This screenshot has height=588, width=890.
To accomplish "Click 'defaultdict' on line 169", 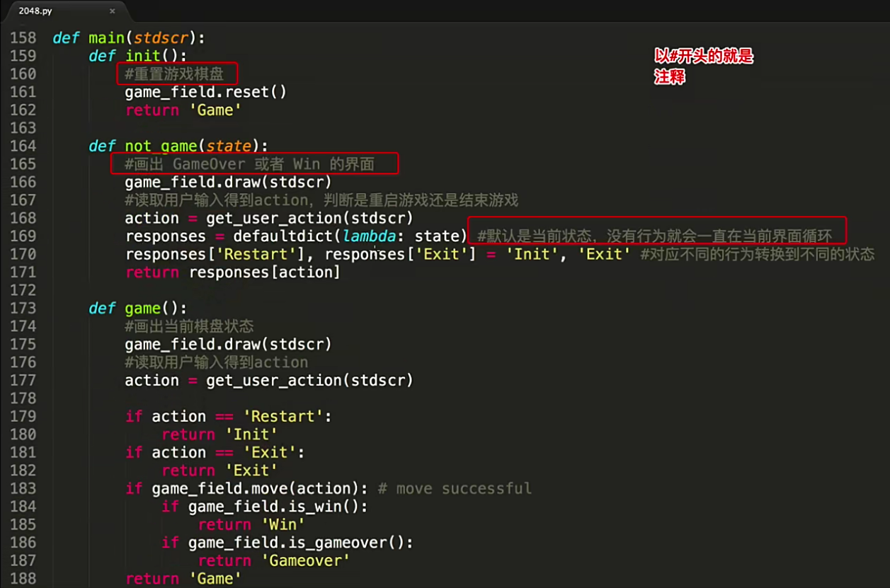I will [283, 236].
